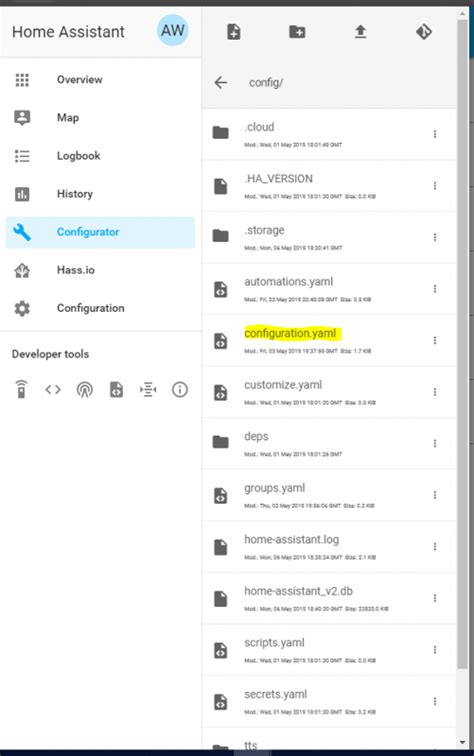Screen dimensions: 474x756
Task: Open the options menu for groups.yaml
Action: point(435,495)
